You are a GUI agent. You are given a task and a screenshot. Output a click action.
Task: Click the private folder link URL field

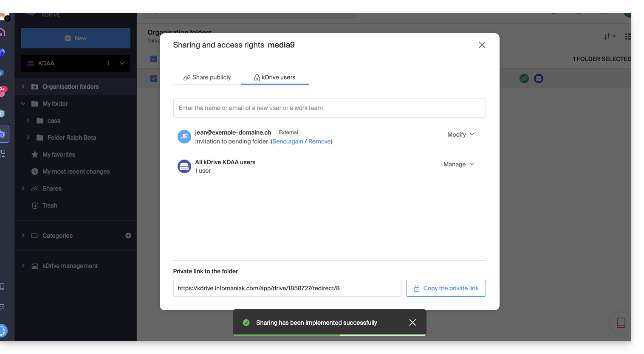point(287,288)
